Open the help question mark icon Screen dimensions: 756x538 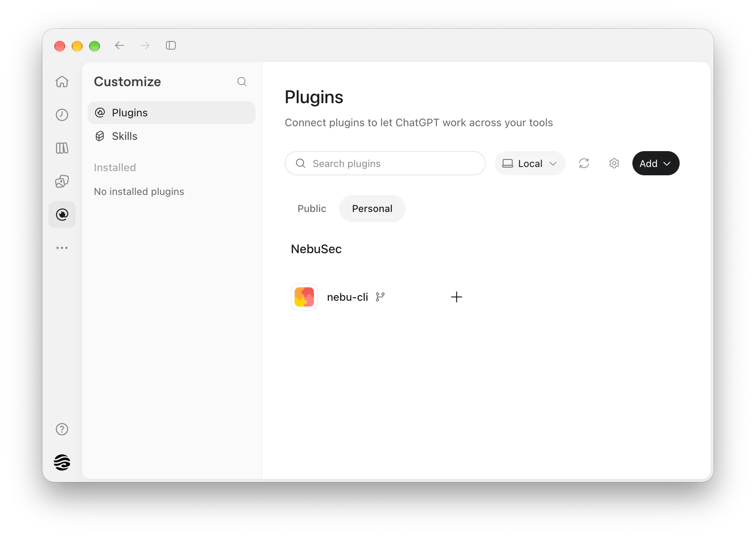click(62, 429)
